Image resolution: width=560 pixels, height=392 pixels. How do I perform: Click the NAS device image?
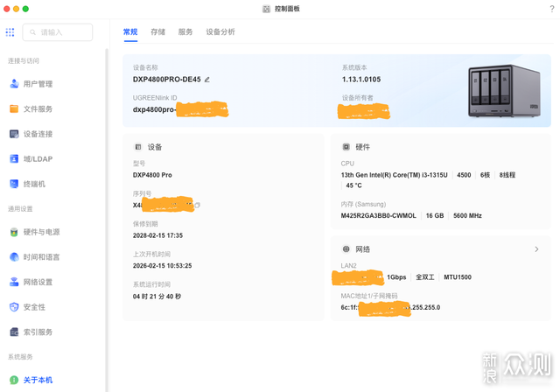[504, 91]
